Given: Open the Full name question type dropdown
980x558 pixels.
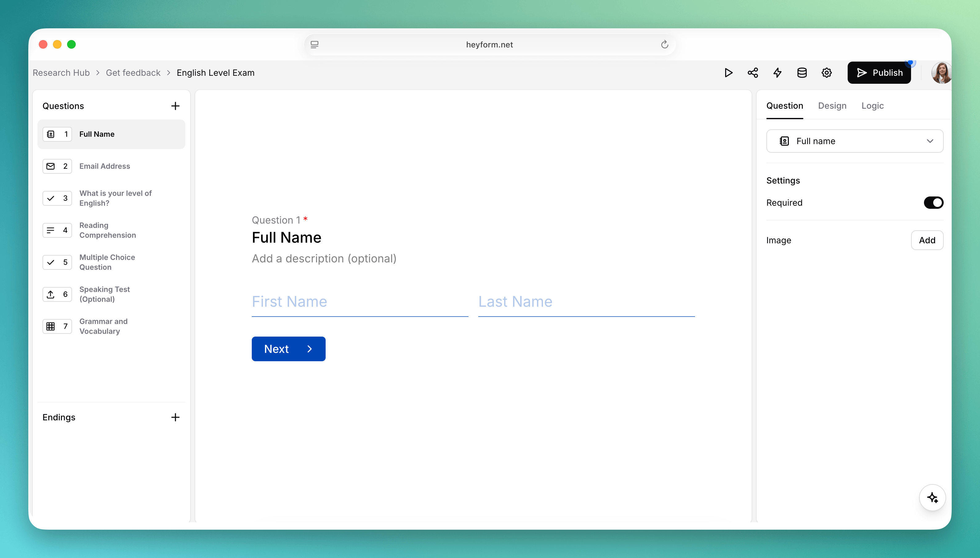Looking at the screenshot, I should point(854,141).
